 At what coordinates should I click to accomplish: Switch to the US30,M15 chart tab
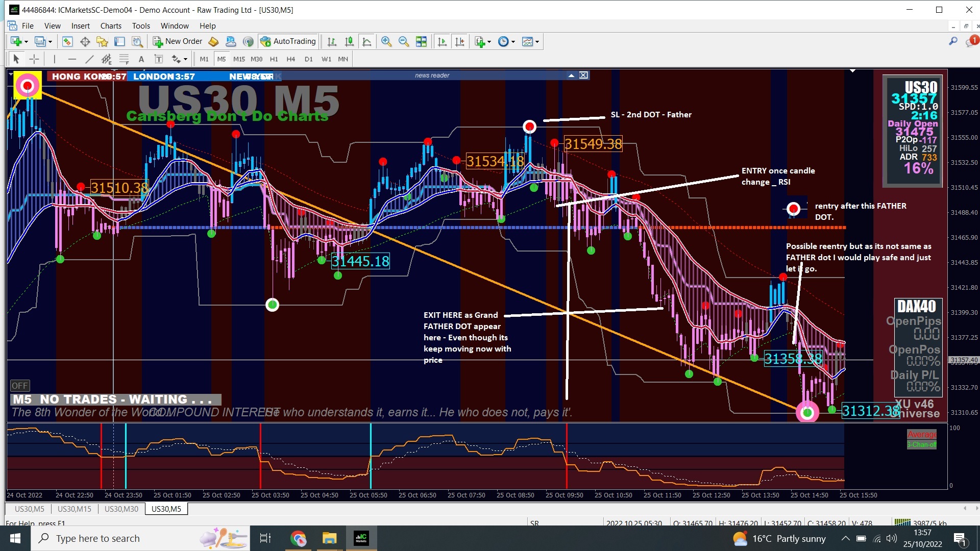pyautogui.click(x=74, y=509)
